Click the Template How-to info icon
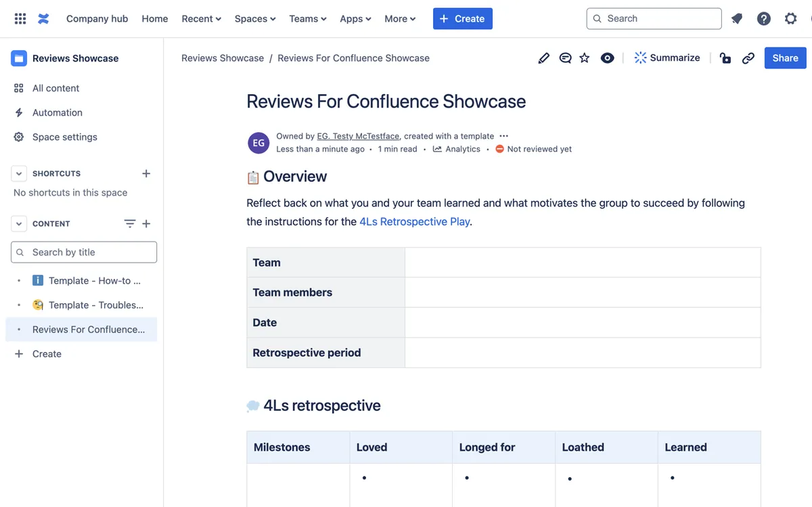Viewport: 812px width, 507px height. 38,280
